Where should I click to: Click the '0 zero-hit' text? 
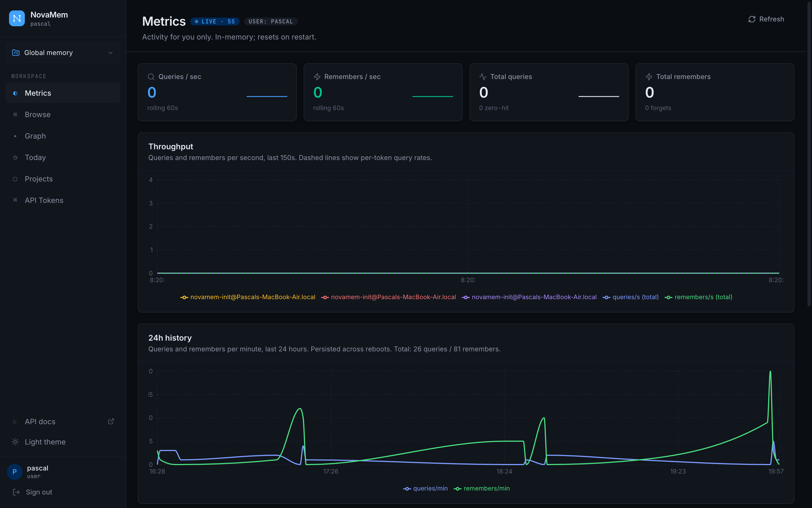pyautogui.click(x=494, y=108)
